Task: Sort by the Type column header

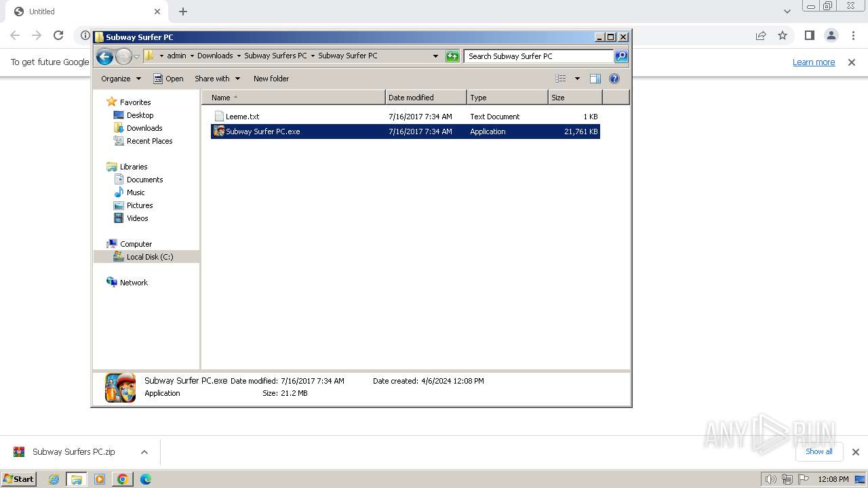Action: pyautogui.click(x=507, y=98)
